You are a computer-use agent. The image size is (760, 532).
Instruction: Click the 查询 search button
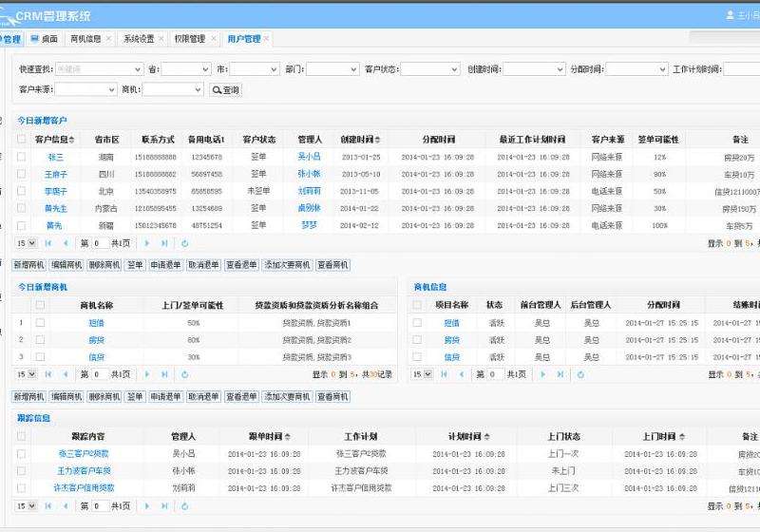pos(226,90)
